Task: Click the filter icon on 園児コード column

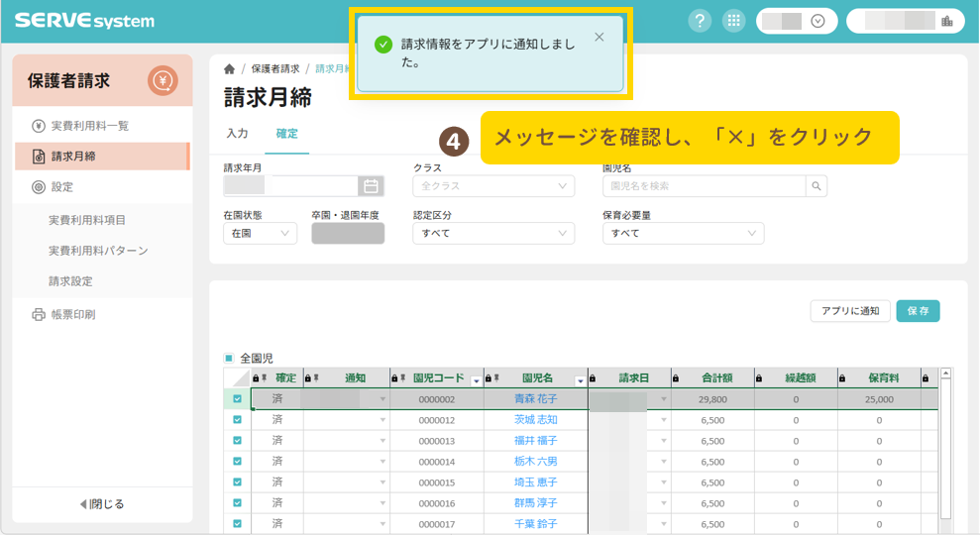Action: 476,380
